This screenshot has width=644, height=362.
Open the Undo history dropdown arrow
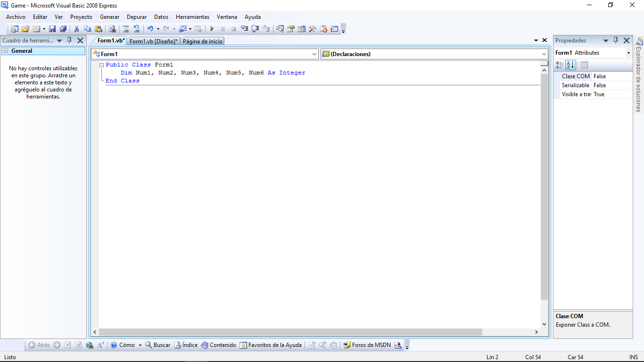158,29
